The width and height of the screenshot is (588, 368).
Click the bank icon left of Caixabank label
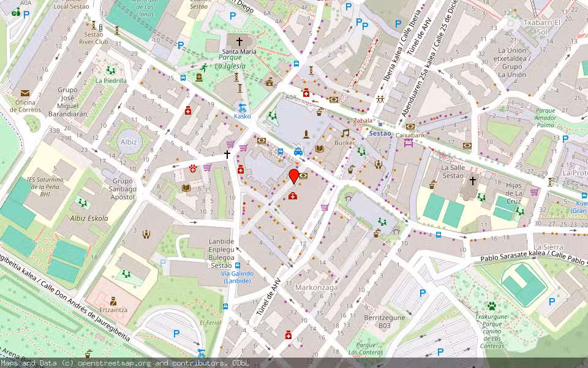[x=410, y=127]
